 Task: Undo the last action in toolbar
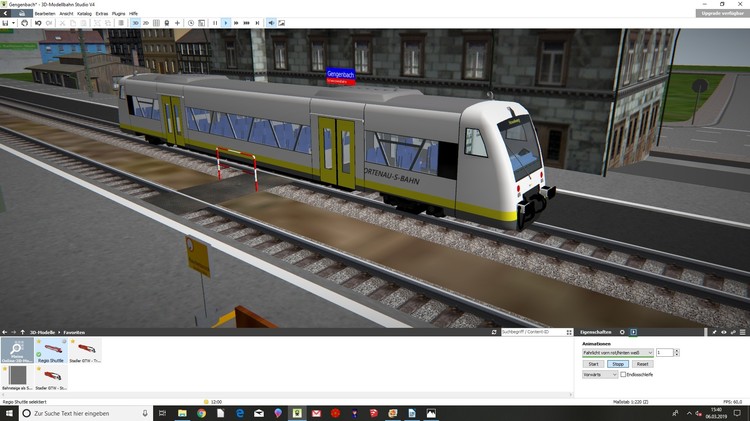(38, 23)
